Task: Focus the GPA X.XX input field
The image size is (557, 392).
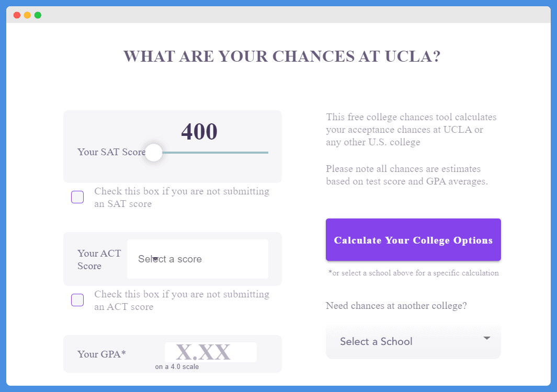Action: tap(210, 352)
